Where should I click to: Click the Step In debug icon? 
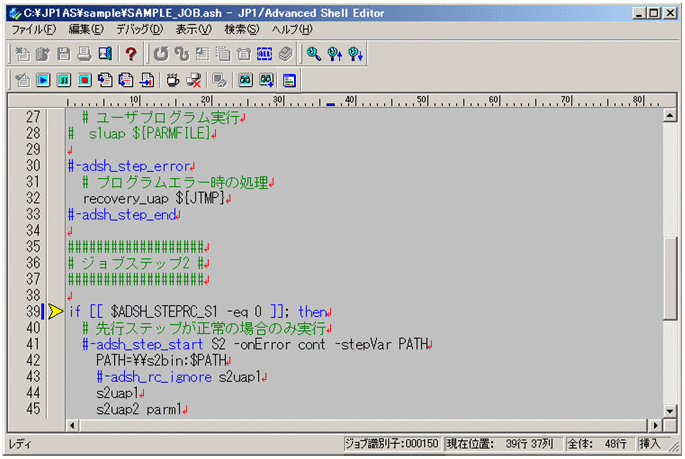[105, 80]
